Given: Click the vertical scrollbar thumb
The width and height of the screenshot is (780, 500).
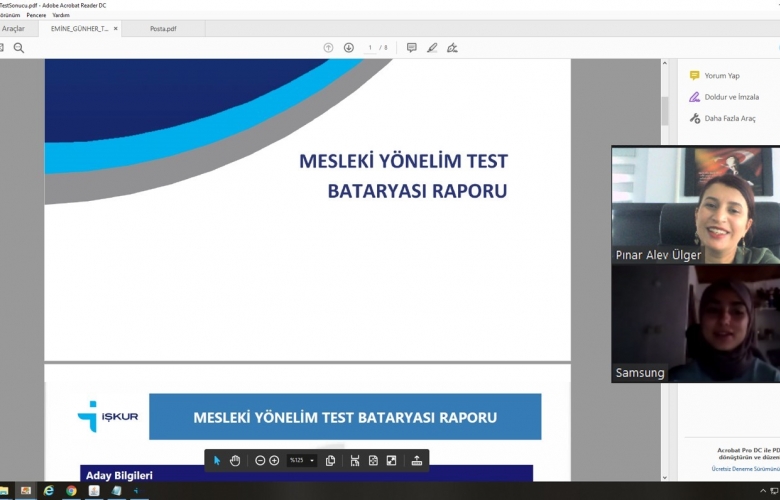Looking at the screenshot, I should 665,111.
